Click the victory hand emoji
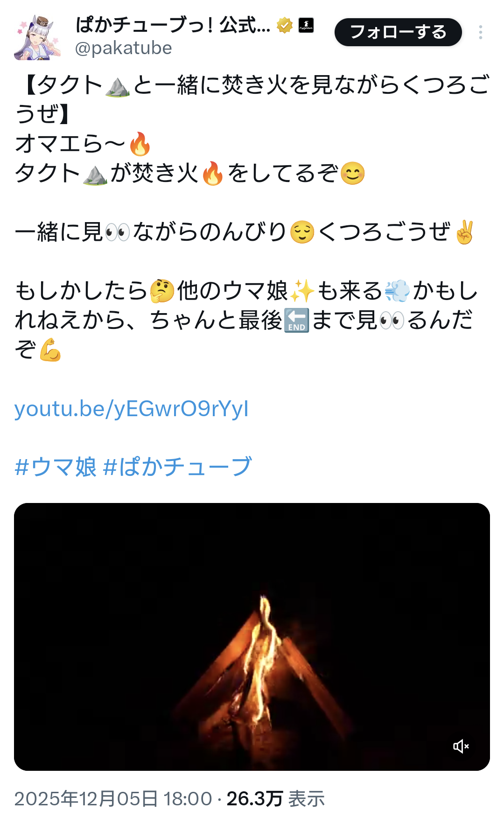 [464, 232]
